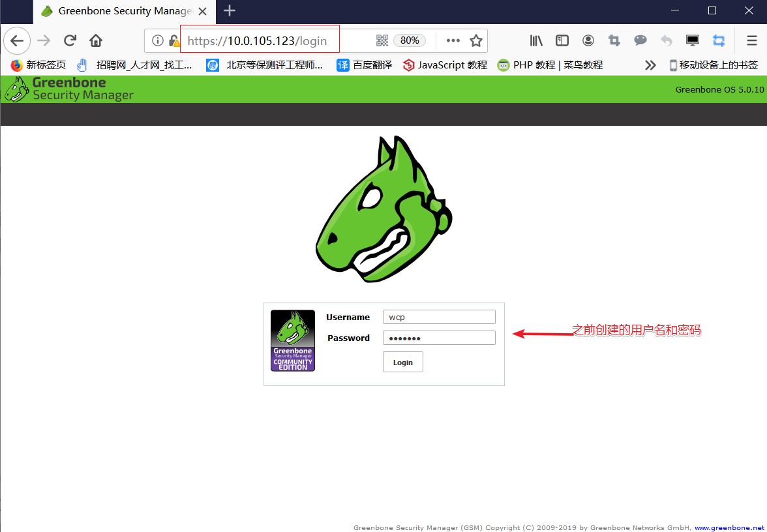The width and height of the screenshot is (767, 532).
Task: Open the Library bookshelf icon
Action: (x=537, y=40)
